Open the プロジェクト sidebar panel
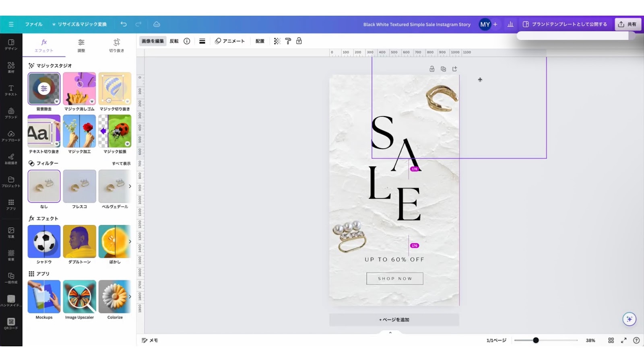This screenshot has width=644, height=362. (x=11, y=182)
